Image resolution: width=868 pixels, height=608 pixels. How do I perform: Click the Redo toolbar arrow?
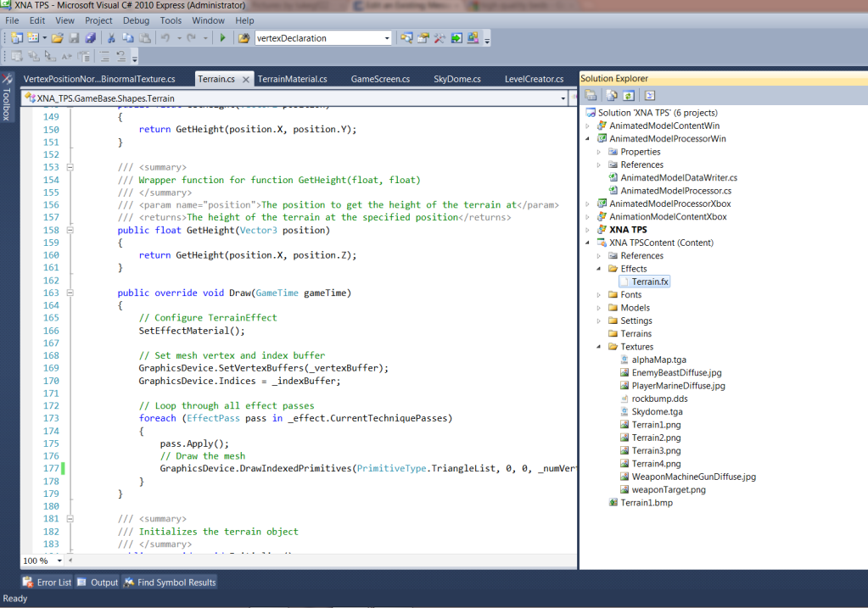192,38
